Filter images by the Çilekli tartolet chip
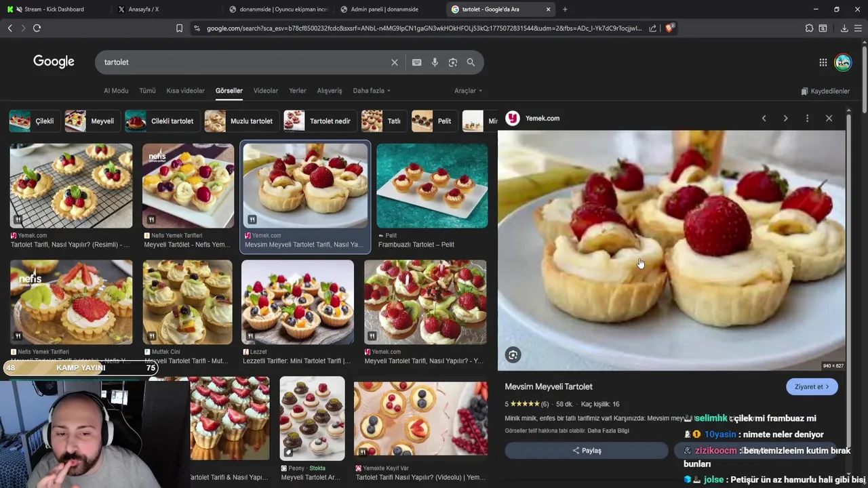 pyautogui.click(x=163, y=121)
